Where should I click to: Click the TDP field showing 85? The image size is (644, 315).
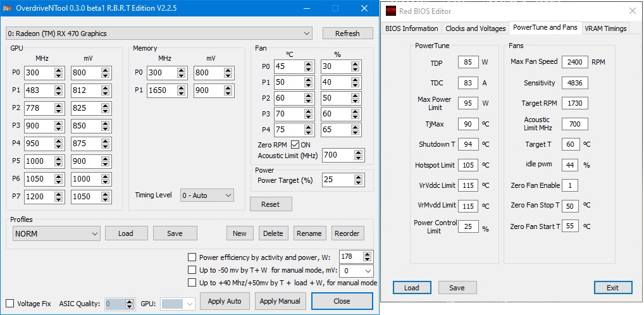[468, 63]
